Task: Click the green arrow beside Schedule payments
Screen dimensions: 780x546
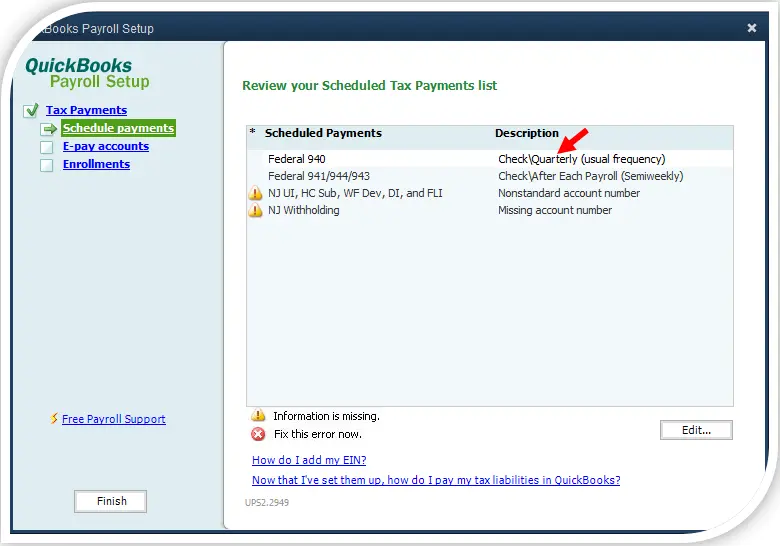Action: tap(48, 129)
